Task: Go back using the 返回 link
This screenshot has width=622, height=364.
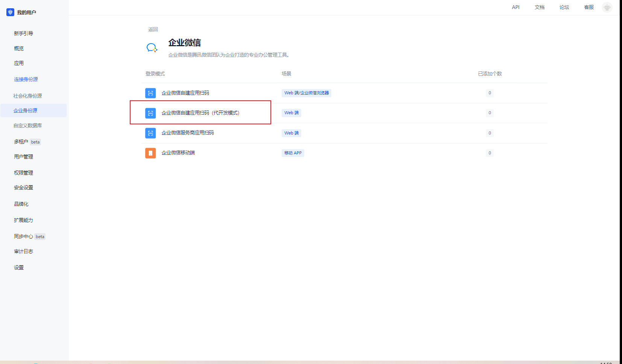Action: point(153,29)
